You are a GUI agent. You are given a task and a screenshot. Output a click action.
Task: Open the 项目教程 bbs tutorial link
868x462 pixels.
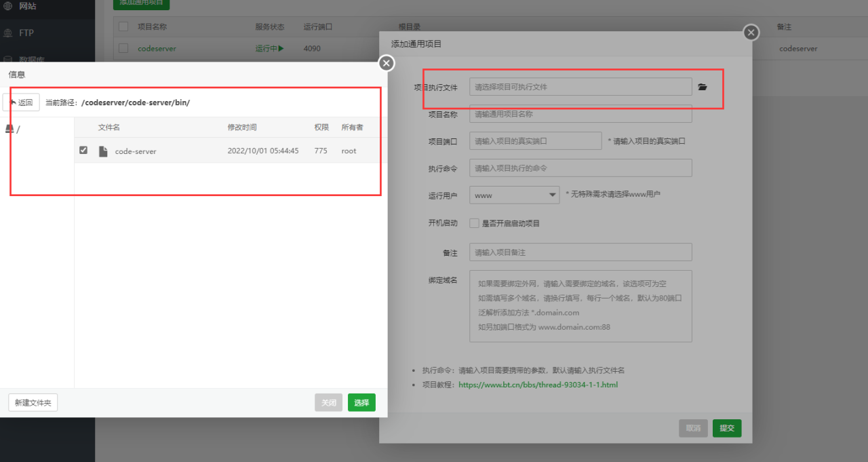coord(537,384)
